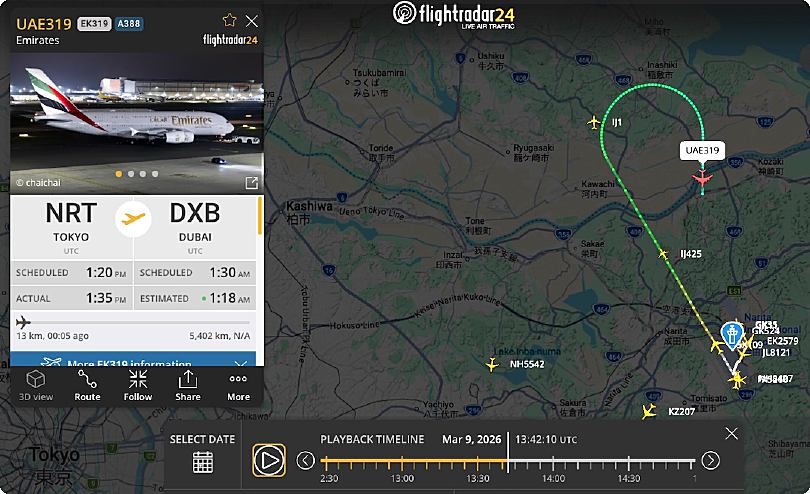This screenshot has width=810, height=494.
Task: Select the NH5542 aircraft on map
Action: pos(492,365)
